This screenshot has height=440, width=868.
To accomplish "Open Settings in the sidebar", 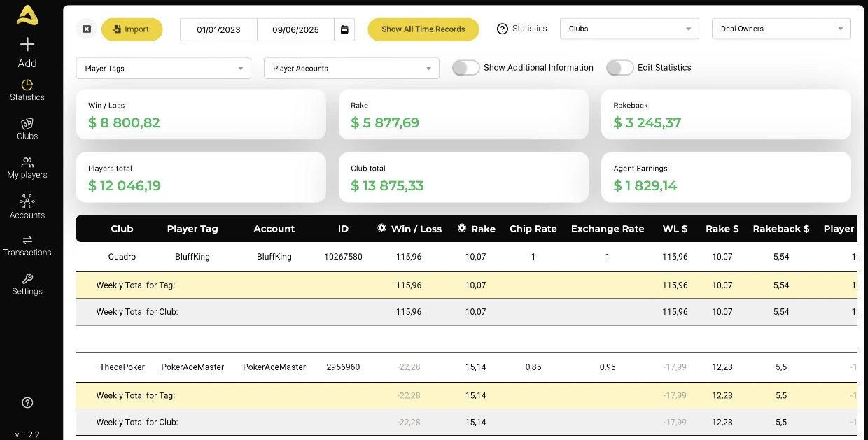I will click(x=27, y=285).
